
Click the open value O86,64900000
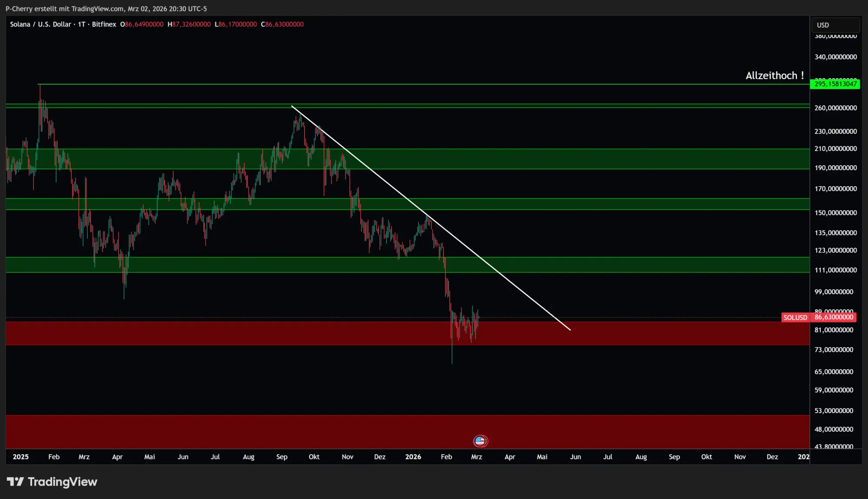[142, 24]
